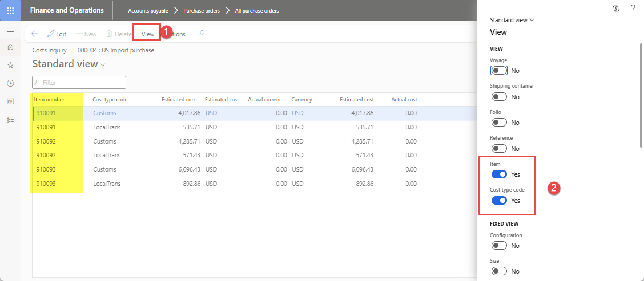644x281 pixels.
Task: Open Recent clock icon in sidebar
Action: coord(10,83)
